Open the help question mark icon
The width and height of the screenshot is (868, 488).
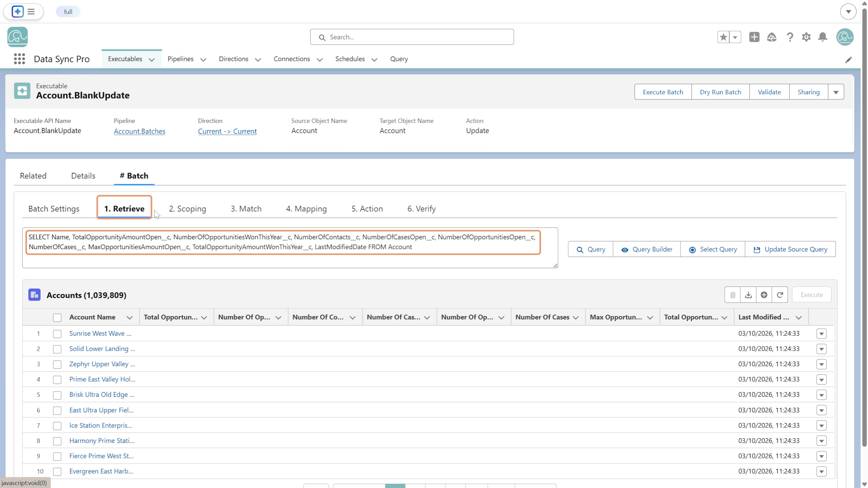coord(790,37)
